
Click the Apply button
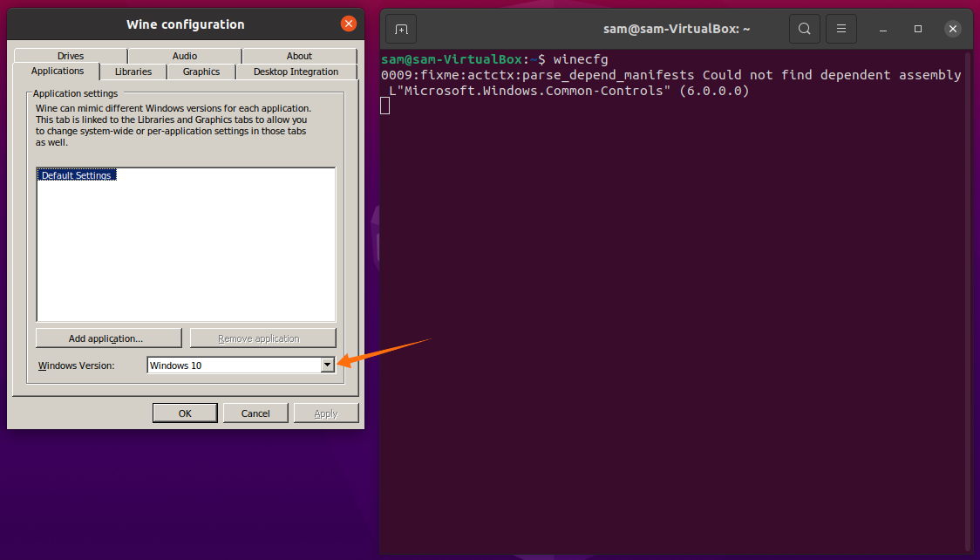coord(325,413)
